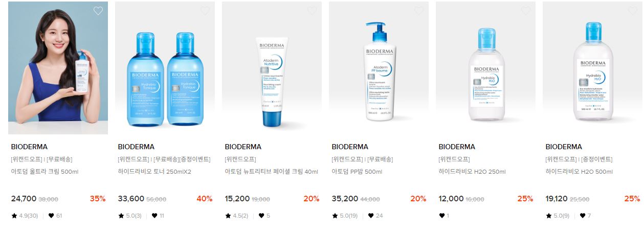The image size is (644, 233).
Task: Click star rating 4.5(2) under 페이셜 크림
Action: [237, 216]
